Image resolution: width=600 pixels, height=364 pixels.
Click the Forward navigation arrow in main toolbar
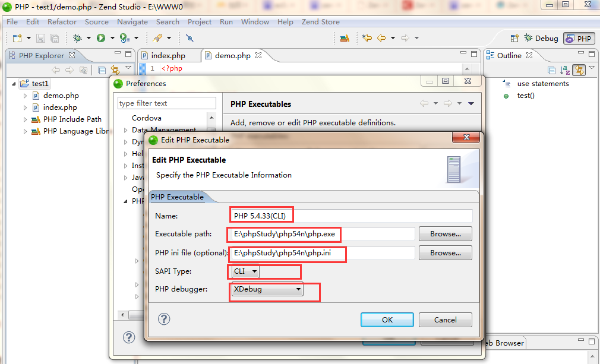[x=405, y=38]
